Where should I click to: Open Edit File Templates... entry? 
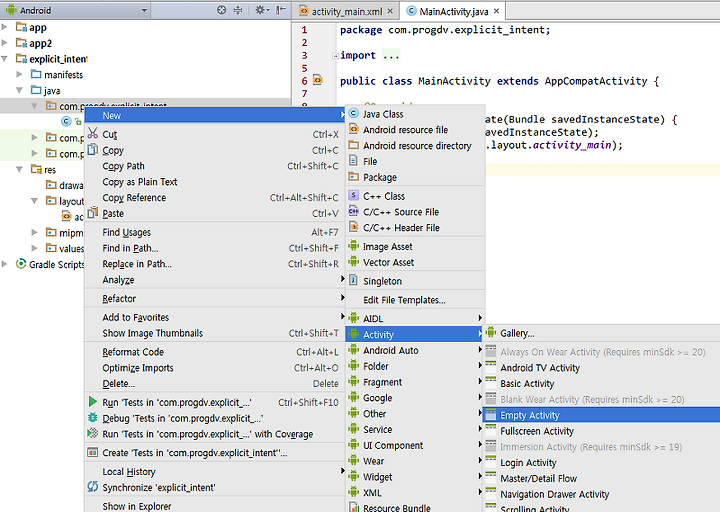coord(416,300)
